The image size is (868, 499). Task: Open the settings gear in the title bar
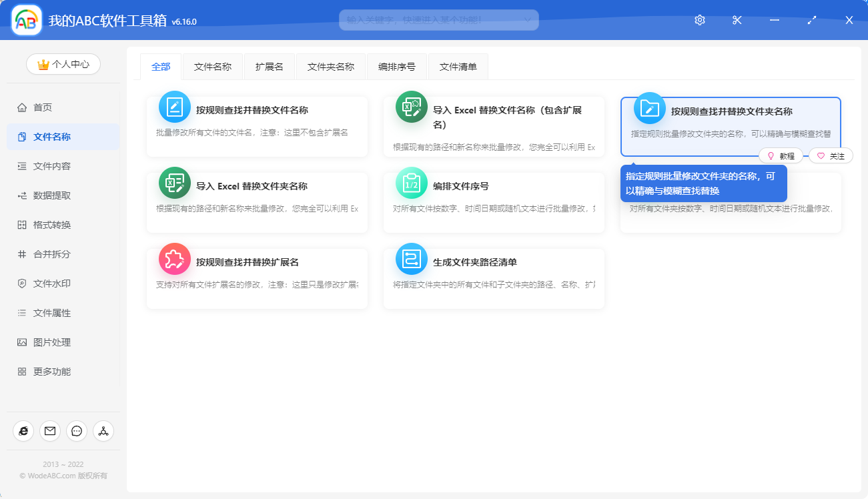pos(699,20)
